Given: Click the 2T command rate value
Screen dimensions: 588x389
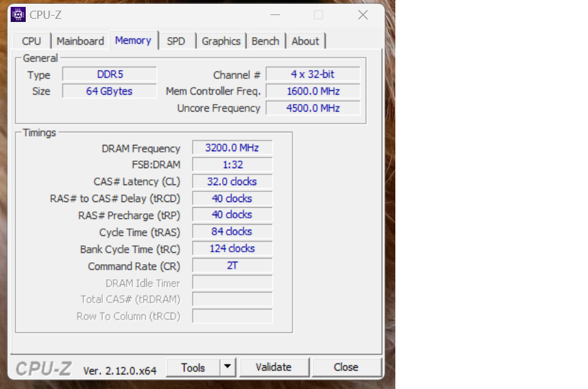Looking at the screenshot, I should coord(232,265).
